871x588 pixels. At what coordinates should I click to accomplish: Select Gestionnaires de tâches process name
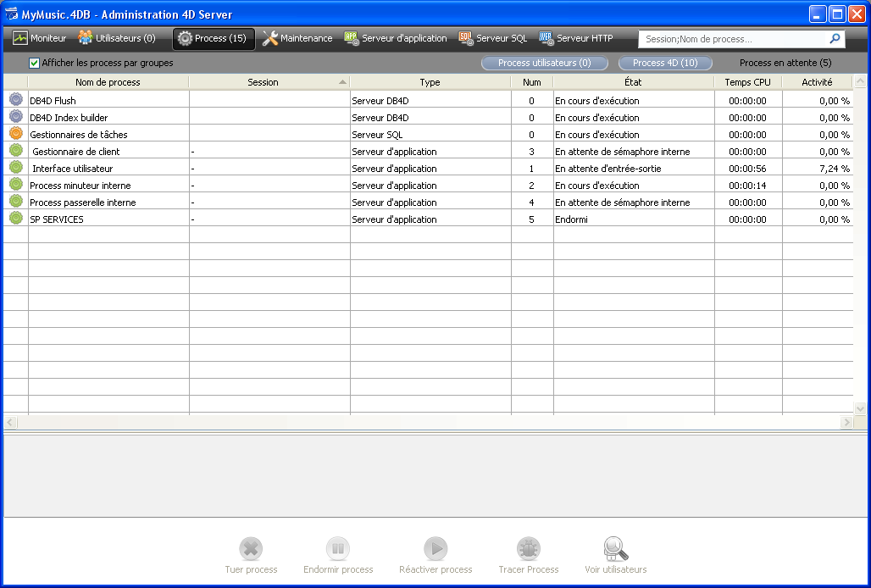(x=79, y=135)
